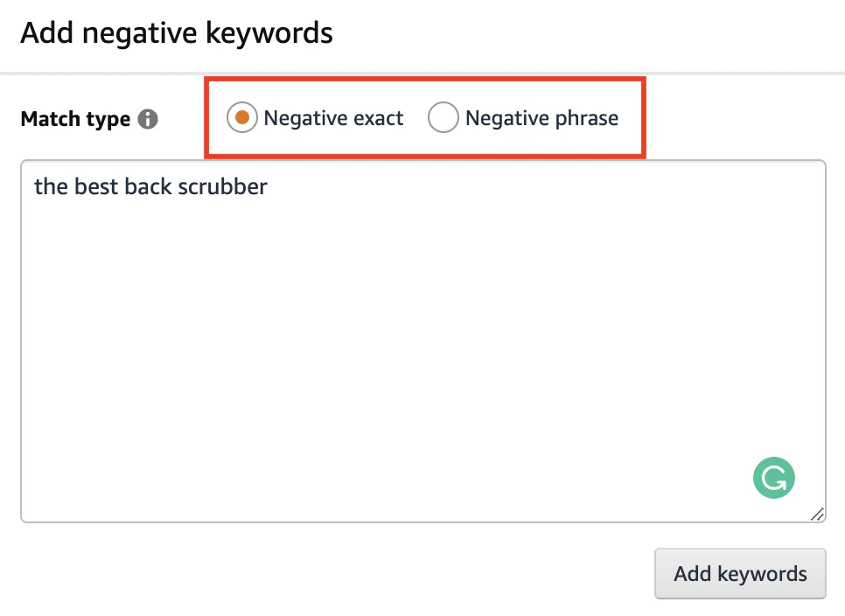Click the "Negative phrase" label text
Viewport: 845px width, 616px height.
(541, 118)
